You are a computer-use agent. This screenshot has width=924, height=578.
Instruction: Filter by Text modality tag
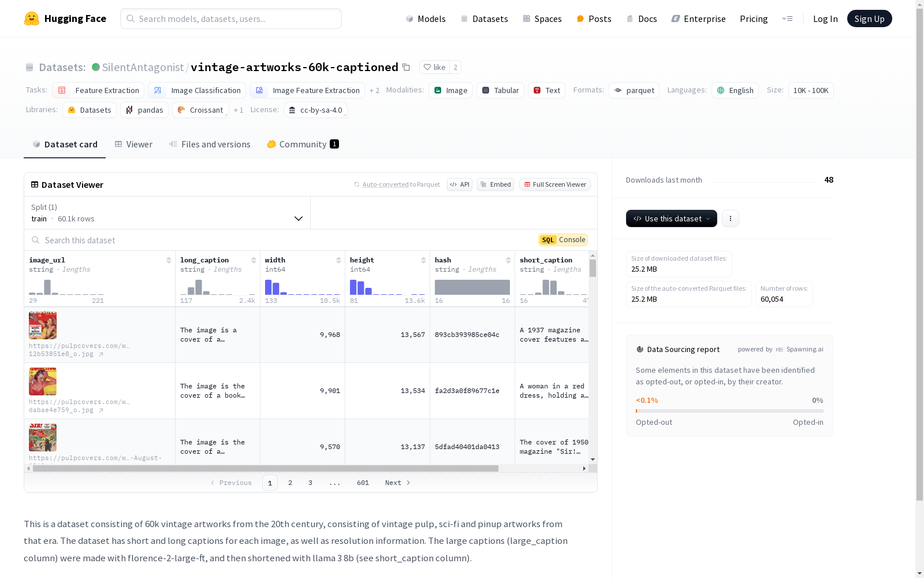tap(546, 90)
